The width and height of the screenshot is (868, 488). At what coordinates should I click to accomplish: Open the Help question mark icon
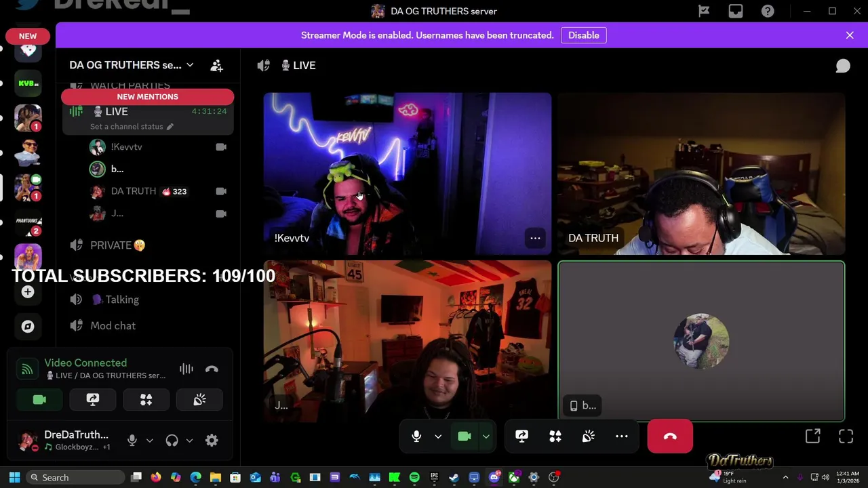pos(768,11)
